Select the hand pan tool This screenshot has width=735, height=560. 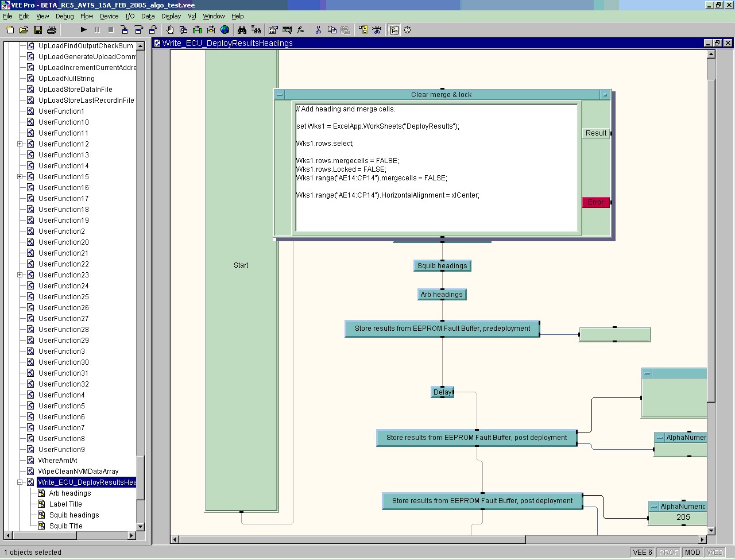(x=170, y=30)
